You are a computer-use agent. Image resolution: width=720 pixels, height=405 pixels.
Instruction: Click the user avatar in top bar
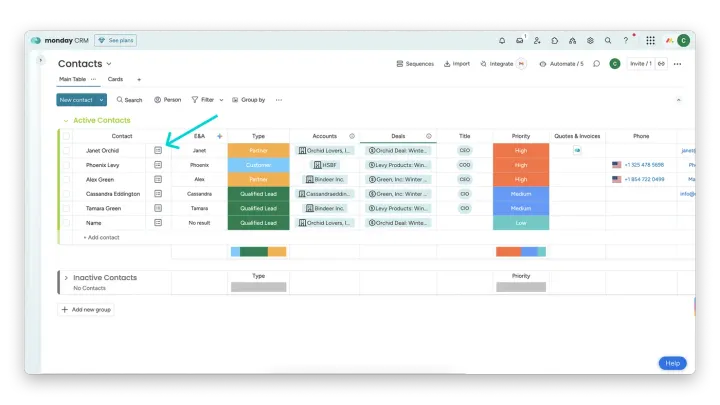tap(683, 40)
